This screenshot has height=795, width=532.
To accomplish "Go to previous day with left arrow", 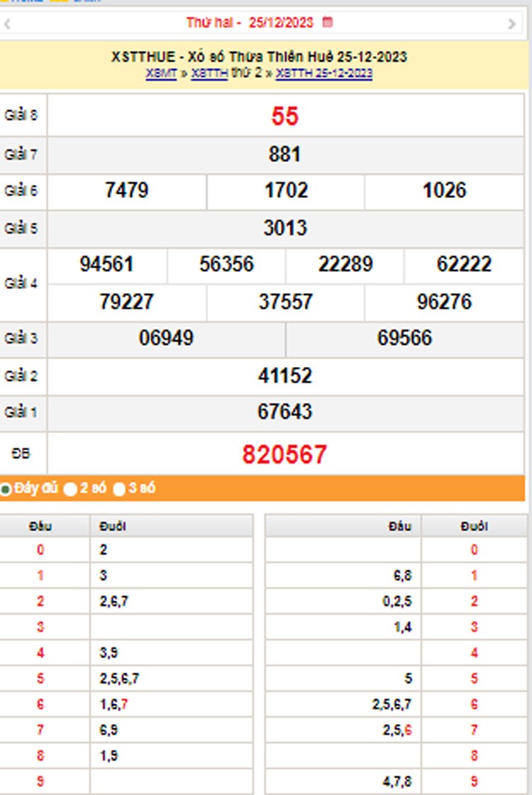I will [7, 24].
